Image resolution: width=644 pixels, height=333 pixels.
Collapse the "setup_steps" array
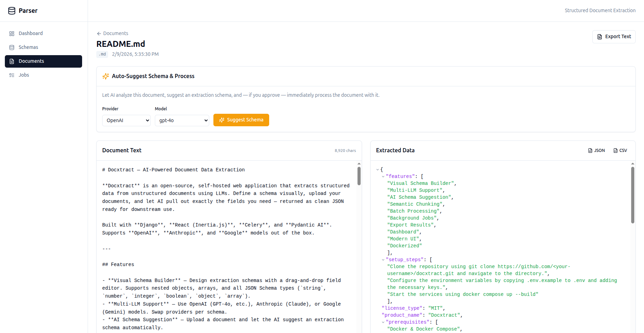383,260
